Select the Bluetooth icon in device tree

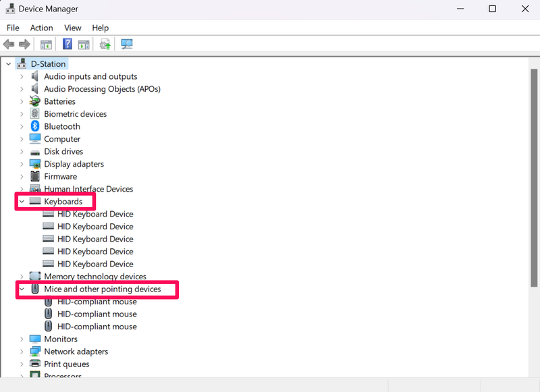tap(35, 127)
